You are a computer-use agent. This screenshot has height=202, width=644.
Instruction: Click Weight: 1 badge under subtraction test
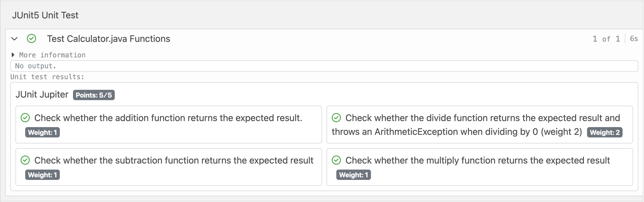[42, 175]
